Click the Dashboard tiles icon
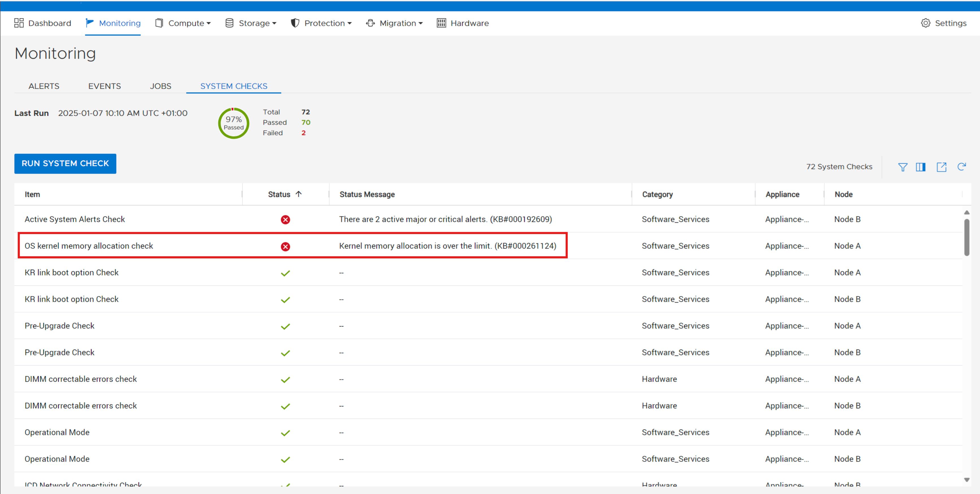The width and height of the screenshot is (980, 494). point(19,23)
